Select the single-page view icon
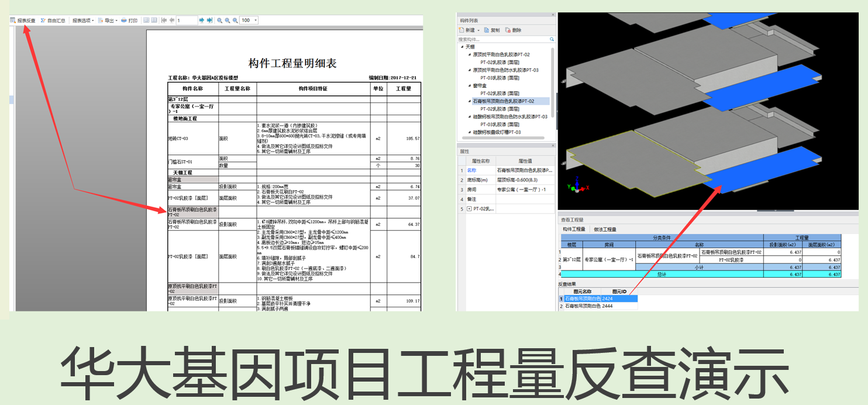 coord(146,20)
